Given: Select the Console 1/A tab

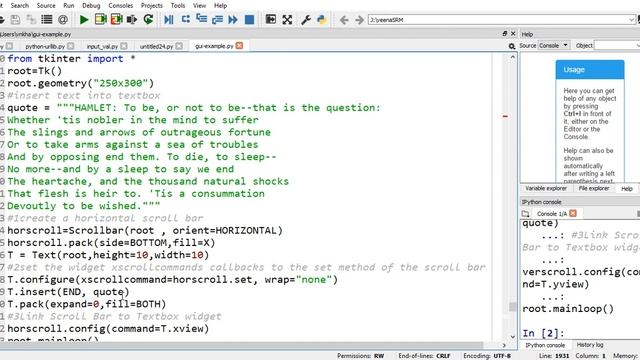Looking at the screenshot, I should click(x=552, y=213).
